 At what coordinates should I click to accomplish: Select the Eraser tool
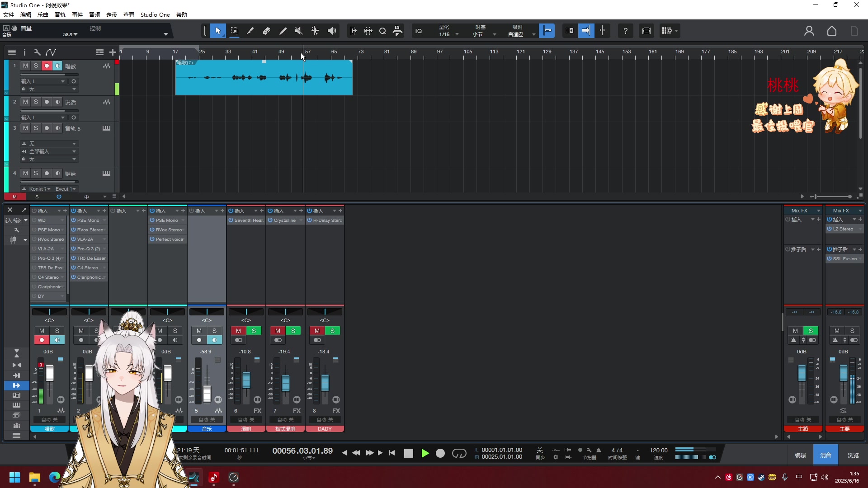(x=267, y=31)
